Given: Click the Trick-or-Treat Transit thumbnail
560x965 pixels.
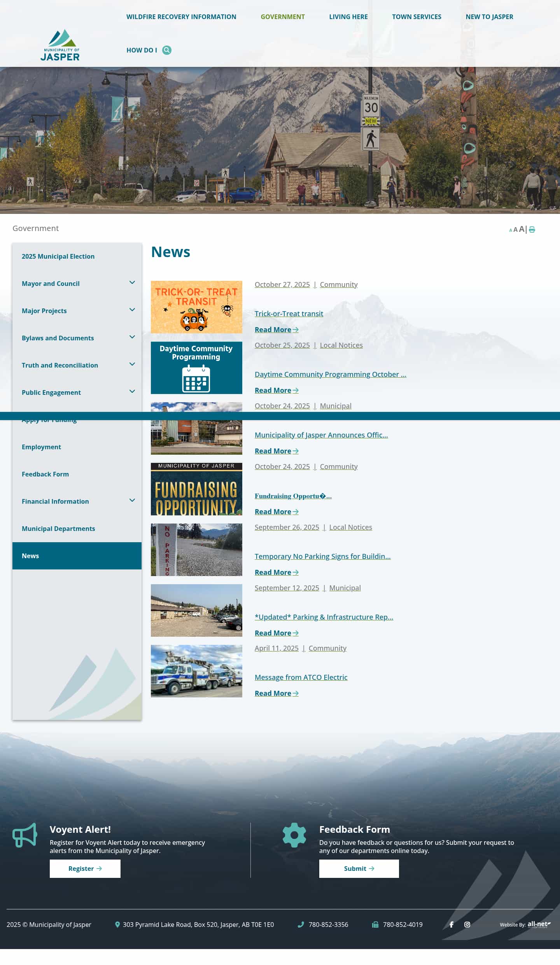Looking at the screenshot, I should click(196, 307).
